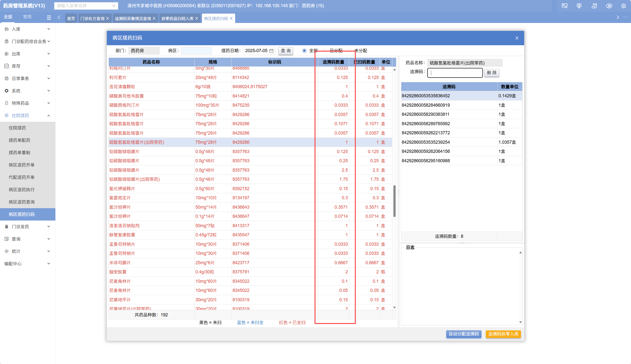The image size is (631, 364).
Task: Click the 自动分配追溯码 button
Action: pyautogui.click(x=463, y=334)
